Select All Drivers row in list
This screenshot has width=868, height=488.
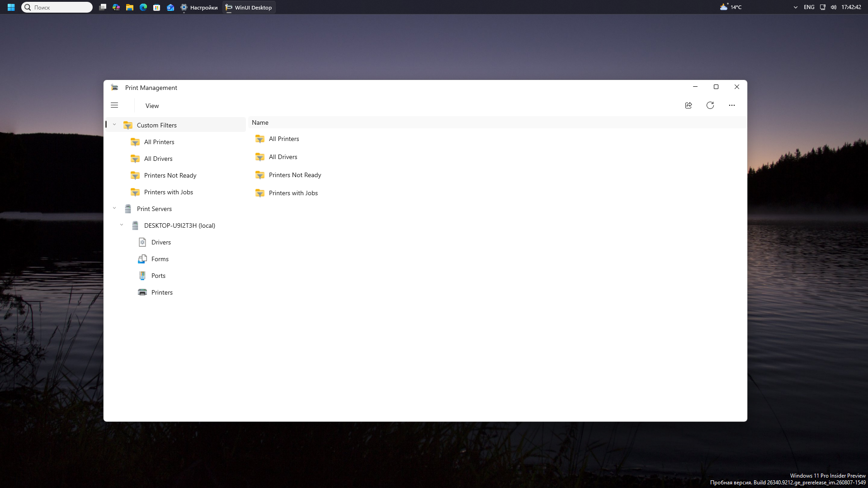tap(497, 157)
